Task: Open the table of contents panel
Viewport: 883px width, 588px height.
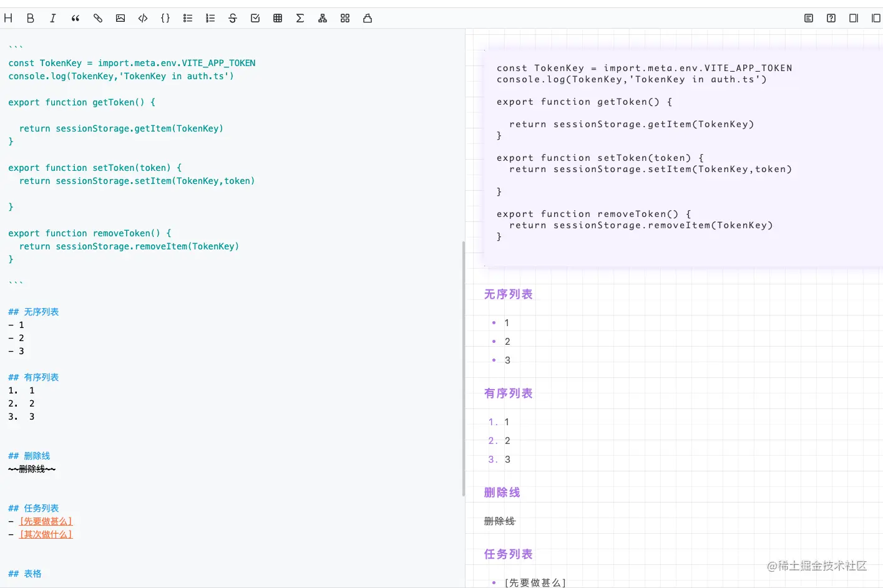Action: (809, 18)
